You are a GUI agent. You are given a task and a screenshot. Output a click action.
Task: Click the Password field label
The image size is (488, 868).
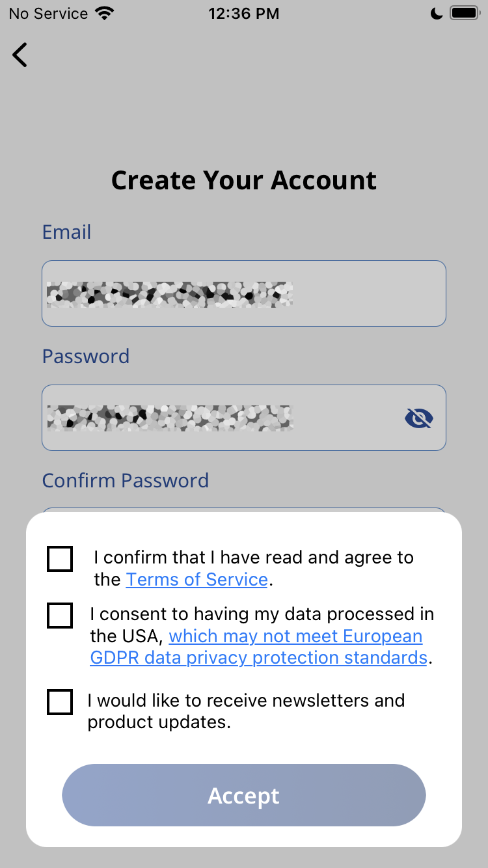pos(86,357)
